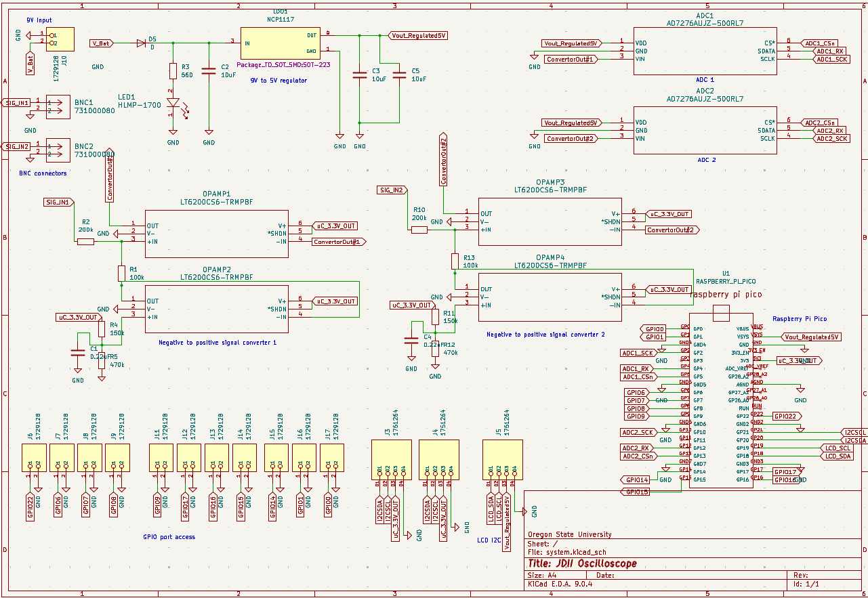The height and width of the screenshot is (598, 868).
Task: Select the R3 resistor symbol
Action: click(173, 71)
